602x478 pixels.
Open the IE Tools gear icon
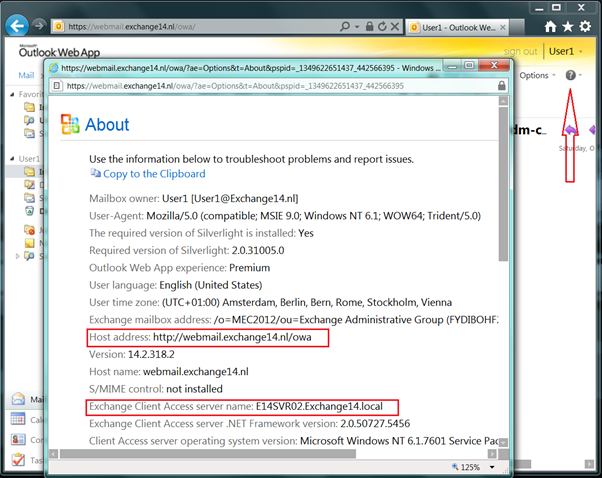(x=586, y=25)
